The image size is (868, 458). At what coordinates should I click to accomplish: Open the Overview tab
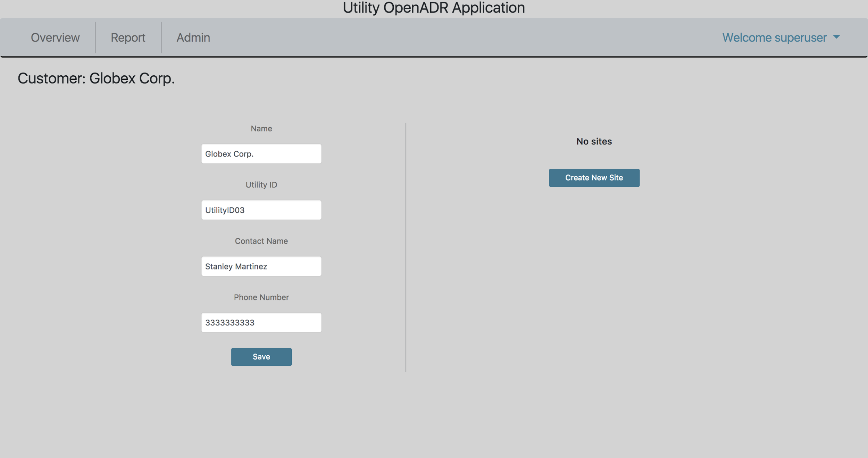(55, 37)
